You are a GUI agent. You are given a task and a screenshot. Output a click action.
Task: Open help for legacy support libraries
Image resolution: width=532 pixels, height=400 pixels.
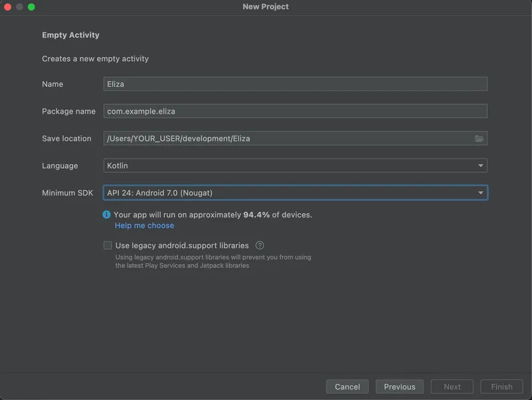(259, 245)
